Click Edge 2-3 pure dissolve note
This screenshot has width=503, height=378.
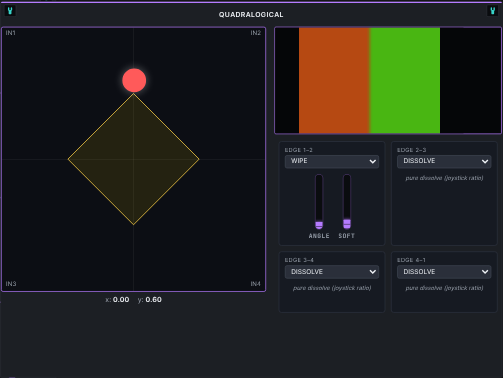coord(444,178)
